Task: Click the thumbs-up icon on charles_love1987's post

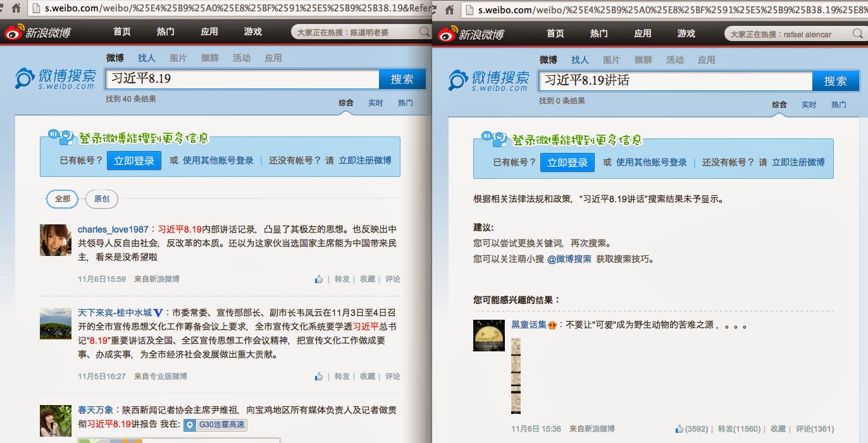Action: tap(319, 279)
